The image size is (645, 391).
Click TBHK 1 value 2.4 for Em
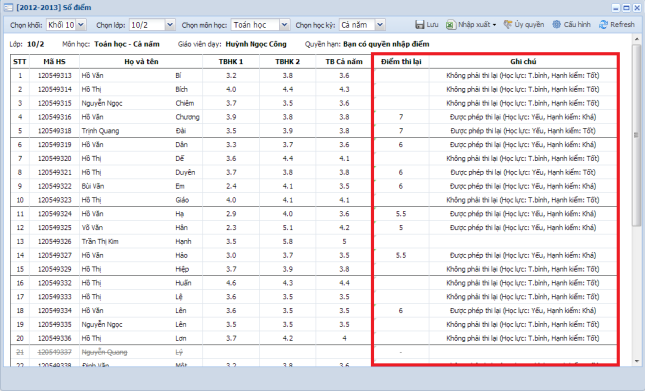[x=231, y=186]
